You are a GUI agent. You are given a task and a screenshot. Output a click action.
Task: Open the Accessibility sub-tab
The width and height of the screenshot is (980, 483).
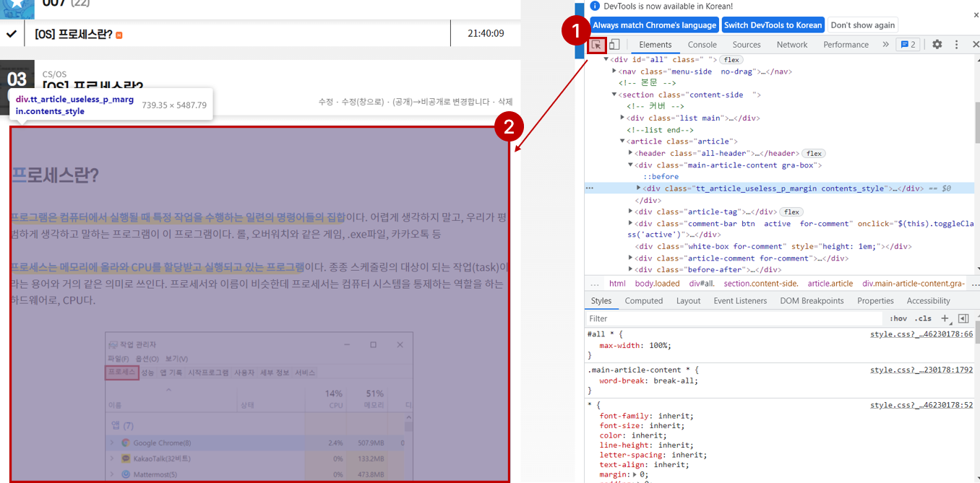point(928,301)
